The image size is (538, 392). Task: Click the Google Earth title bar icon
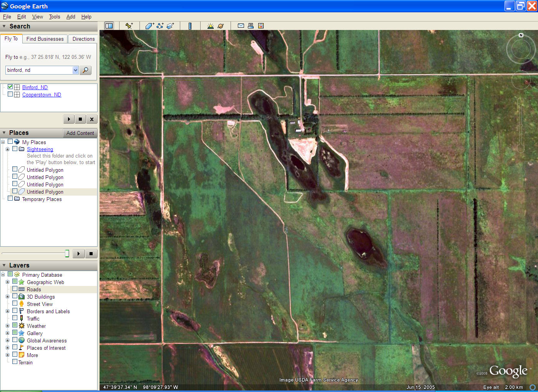5,6
